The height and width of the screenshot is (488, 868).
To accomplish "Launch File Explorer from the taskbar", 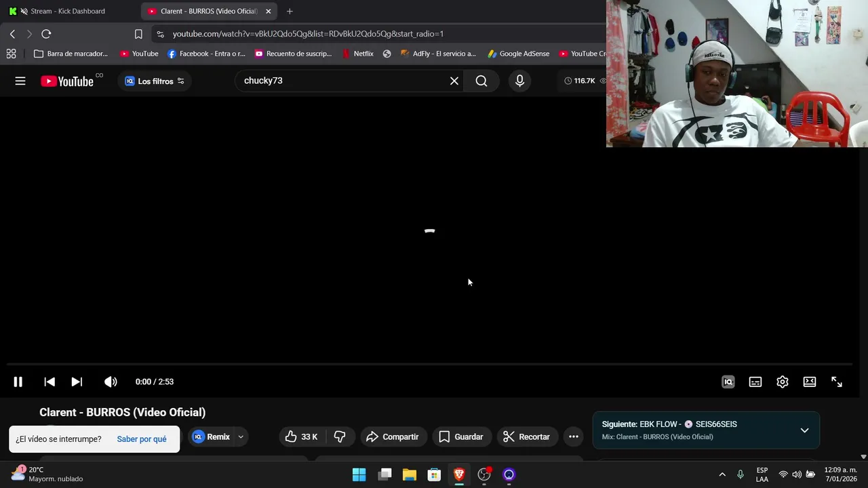I will (x=410, y=474).
